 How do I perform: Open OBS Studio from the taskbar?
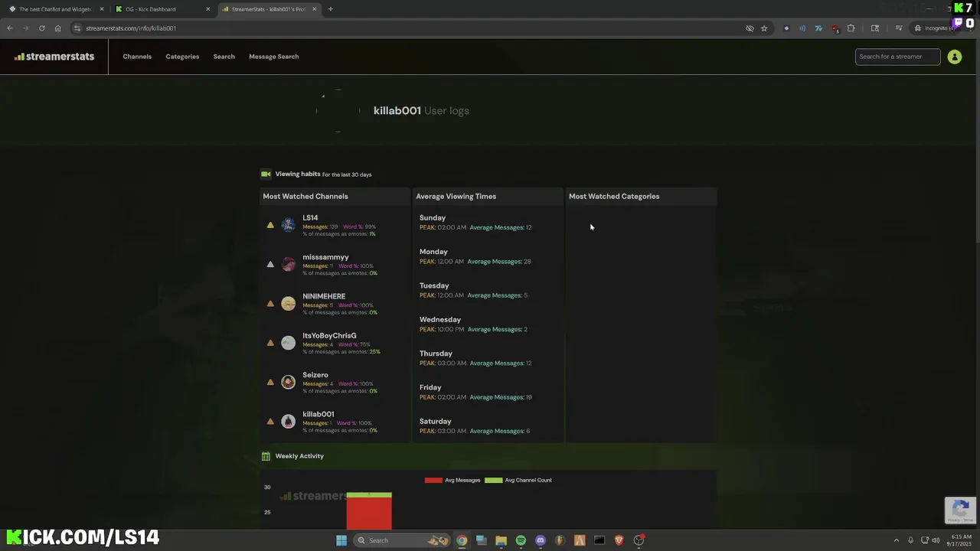click(639, 540)
